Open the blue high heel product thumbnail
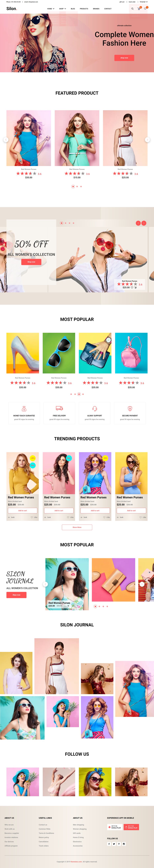This screenshot has height=868, width=154. tap(23, 353)
